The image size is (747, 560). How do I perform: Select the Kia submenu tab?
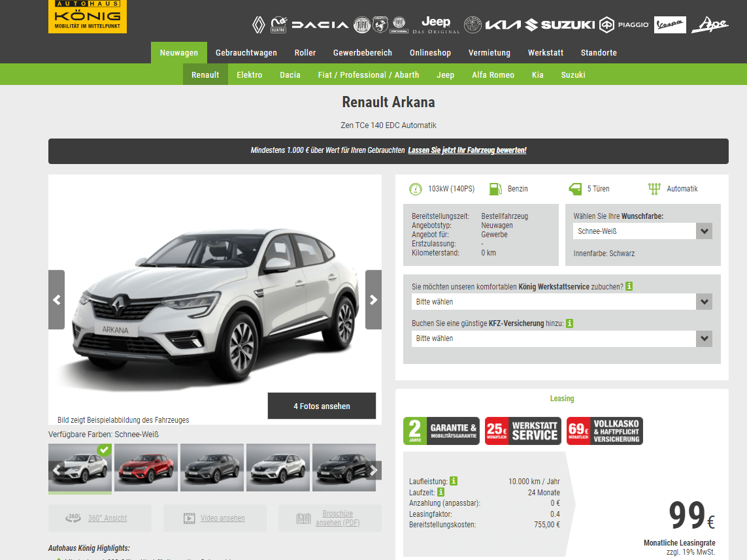[538, 74]
